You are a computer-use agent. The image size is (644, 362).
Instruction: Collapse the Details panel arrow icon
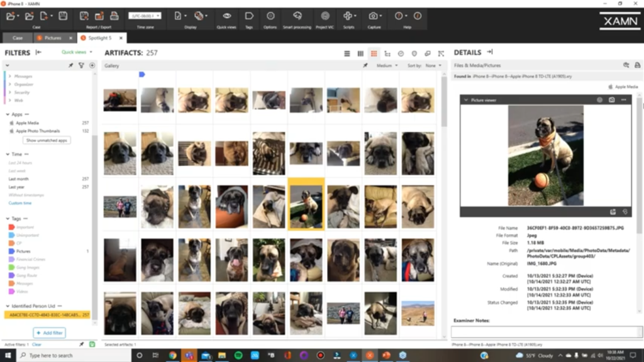coord(490,52)
